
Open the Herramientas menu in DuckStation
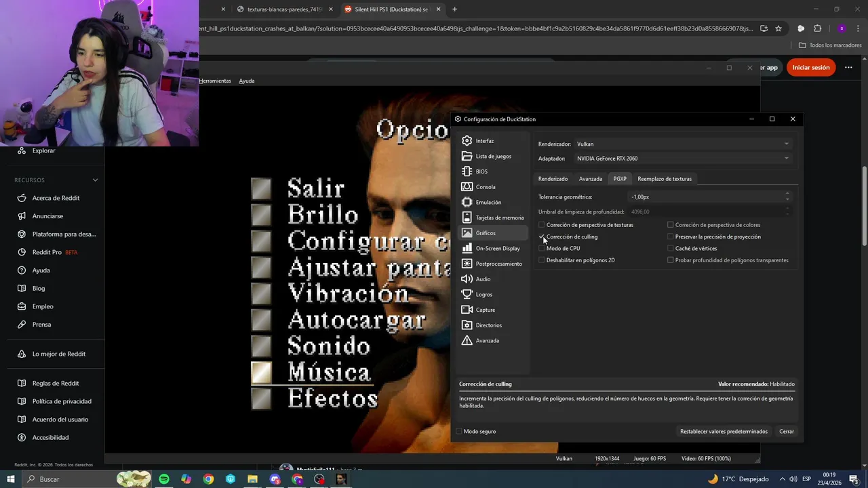click(215, 81)
